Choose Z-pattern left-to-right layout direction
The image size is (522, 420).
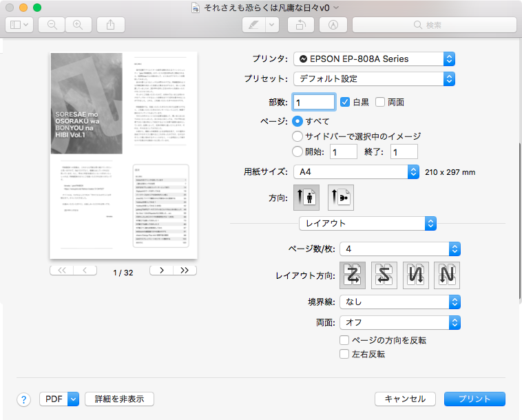[353, 275]
